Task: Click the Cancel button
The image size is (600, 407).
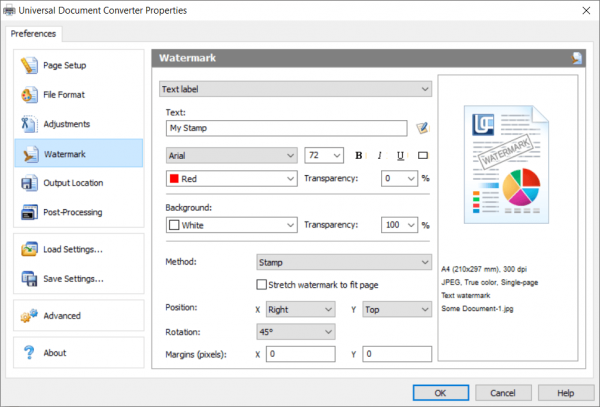Action: [x=503, y=393]
